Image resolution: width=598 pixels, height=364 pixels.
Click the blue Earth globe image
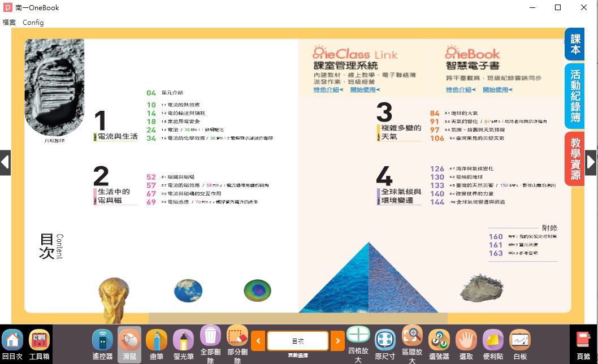click(188, 291)
